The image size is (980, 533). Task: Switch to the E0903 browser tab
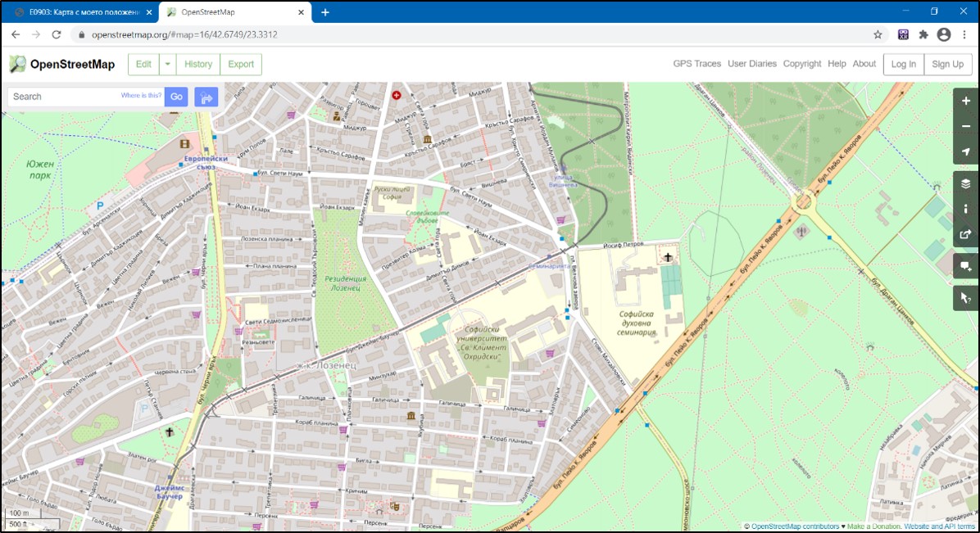click(80, 12)
